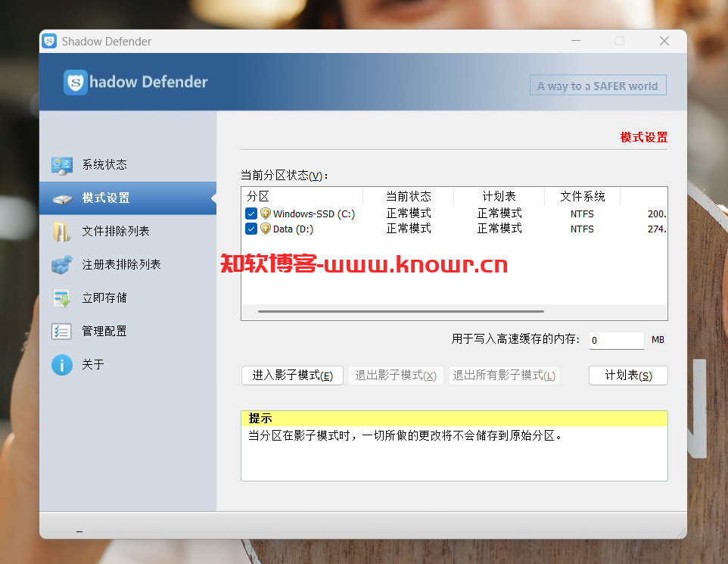Click the 274. size value
The width and height of the screenshot is (728, 564).
(x=657, y=229)
